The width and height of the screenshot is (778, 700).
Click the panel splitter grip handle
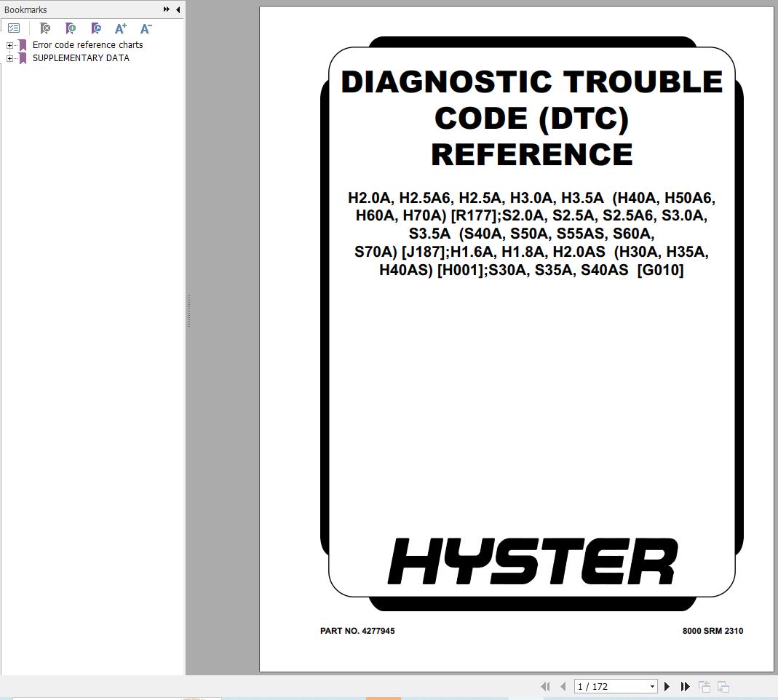[x=189, y=311]
